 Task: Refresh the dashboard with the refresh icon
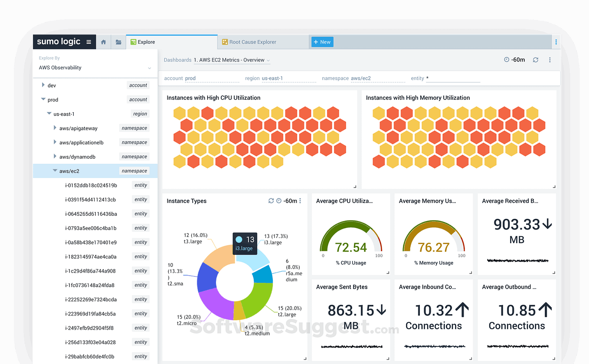[x=535, y=59]
